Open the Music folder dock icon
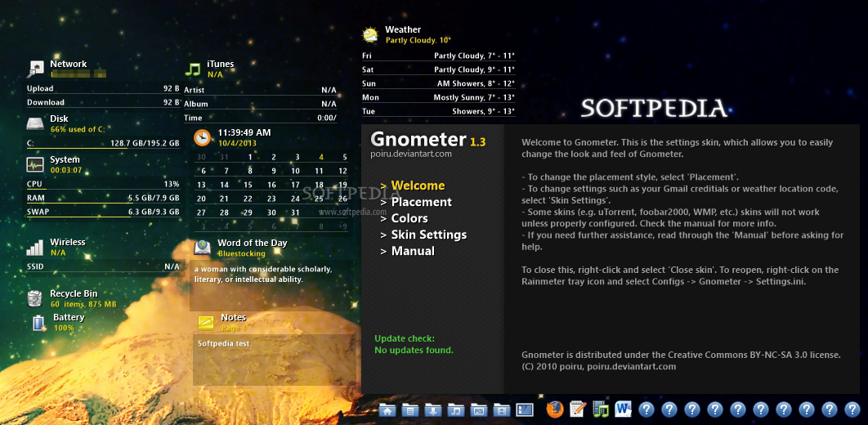The image size is (868, 425). click(x=455, y=409)
